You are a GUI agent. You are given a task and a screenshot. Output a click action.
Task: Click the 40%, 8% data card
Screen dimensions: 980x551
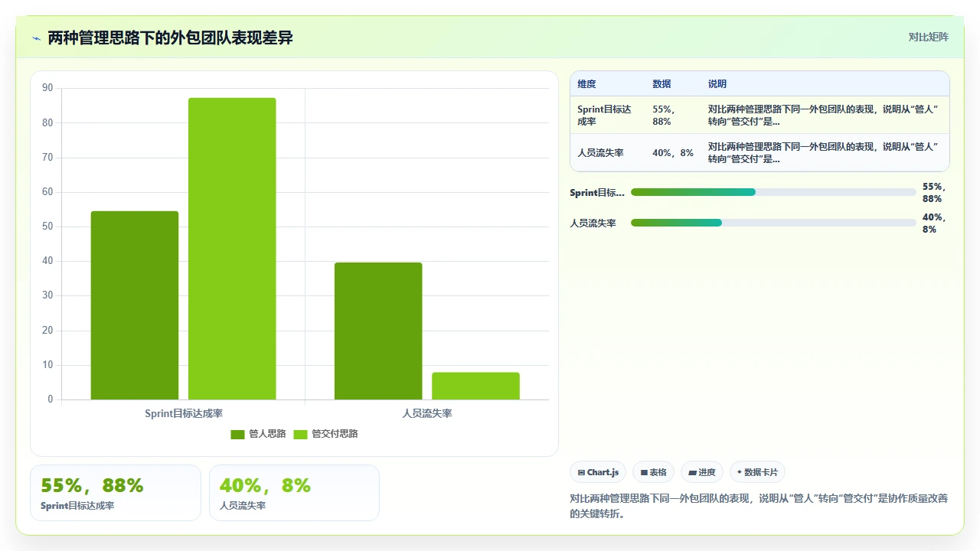point(294,493)
